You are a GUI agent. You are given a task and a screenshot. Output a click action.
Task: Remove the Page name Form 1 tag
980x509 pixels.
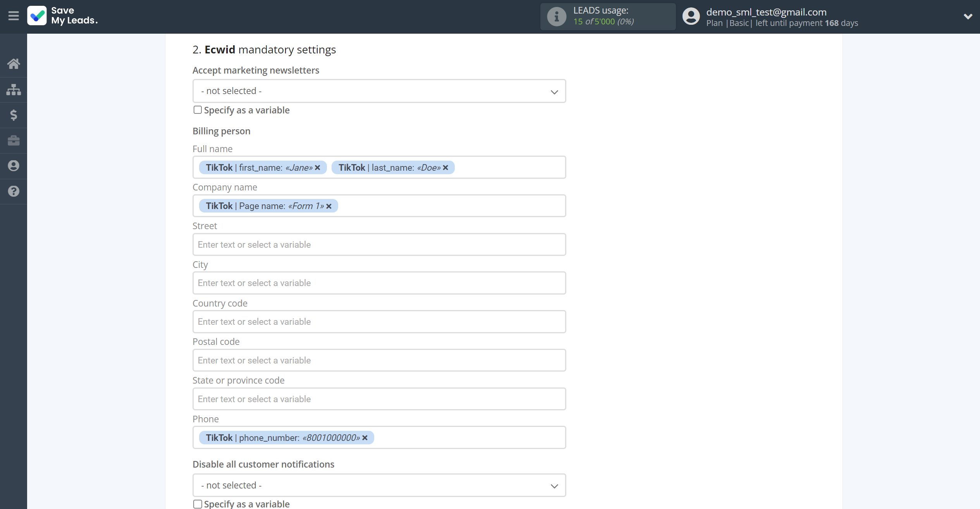click(x=329, y=206)
